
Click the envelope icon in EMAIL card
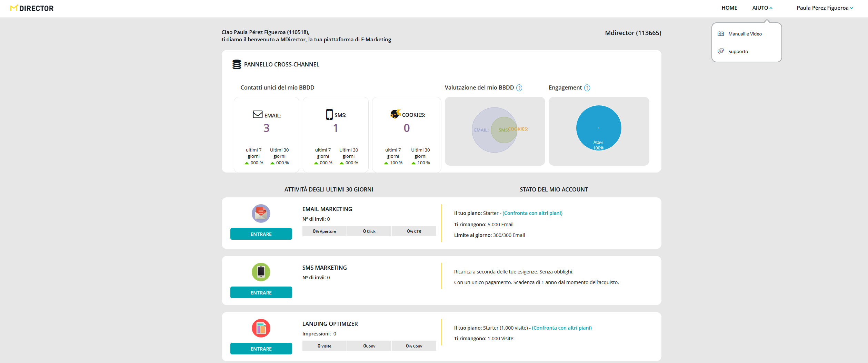point(257,114)
